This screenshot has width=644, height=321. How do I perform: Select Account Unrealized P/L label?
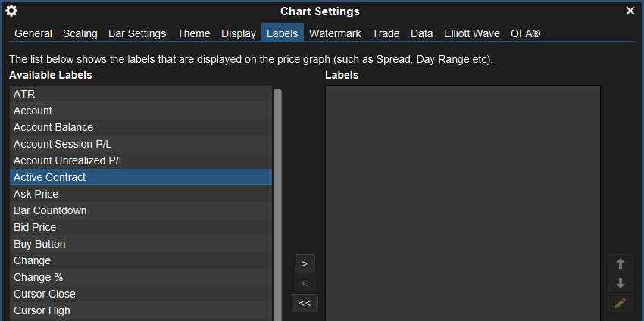click(141, 160)
